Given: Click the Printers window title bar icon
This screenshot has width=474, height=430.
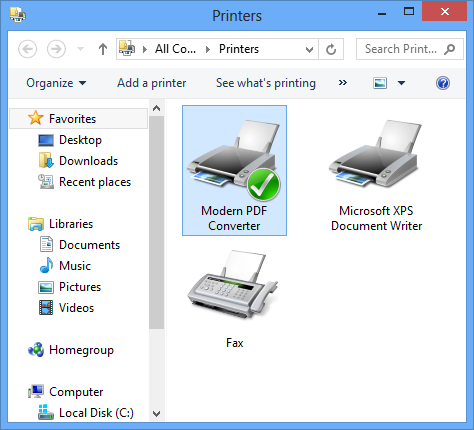Looking at the screenshot, I should (x=18, y=15).
